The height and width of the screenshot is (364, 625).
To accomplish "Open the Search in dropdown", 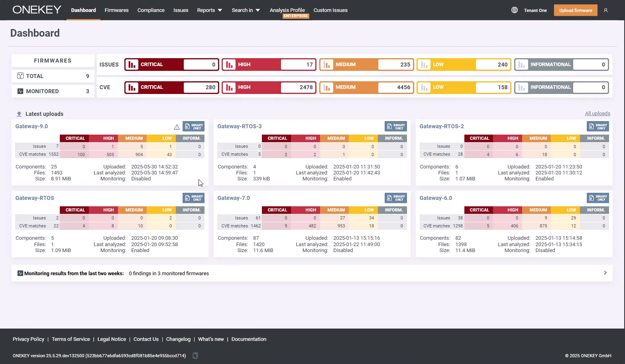I will pyautogui.click(x=246, y=10).
